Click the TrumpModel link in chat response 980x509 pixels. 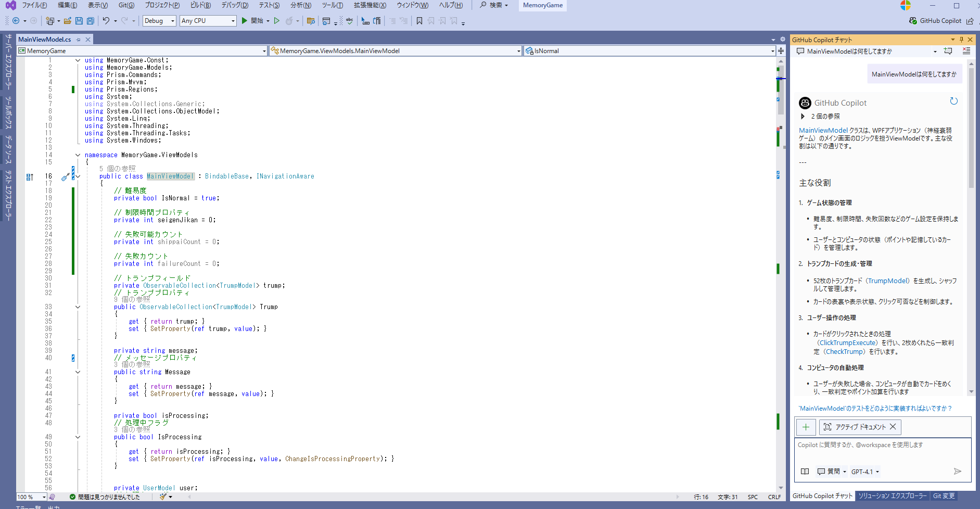click(x=888, y=281)
